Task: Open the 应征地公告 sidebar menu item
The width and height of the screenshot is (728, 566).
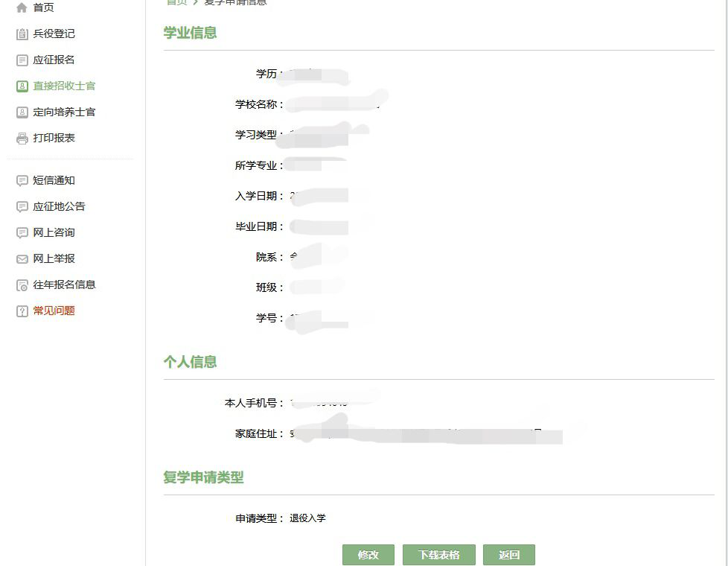Action: (59, 206)
